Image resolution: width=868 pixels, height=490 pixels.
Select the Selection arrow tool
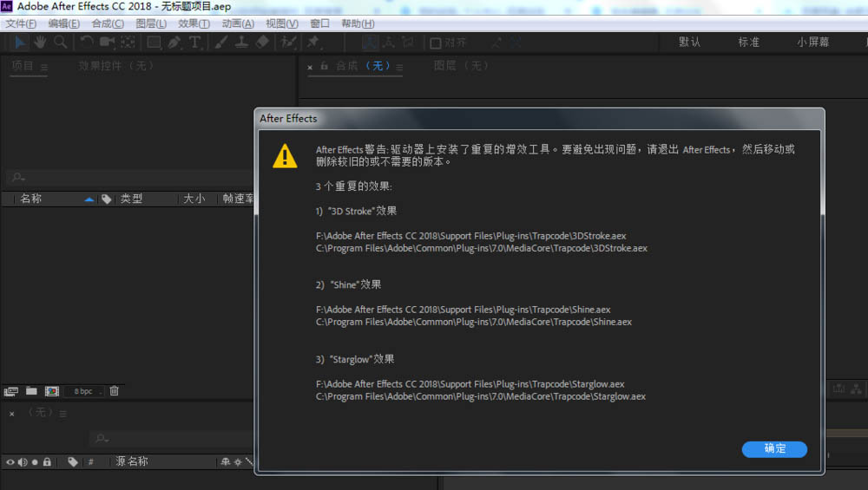[20, 42]
